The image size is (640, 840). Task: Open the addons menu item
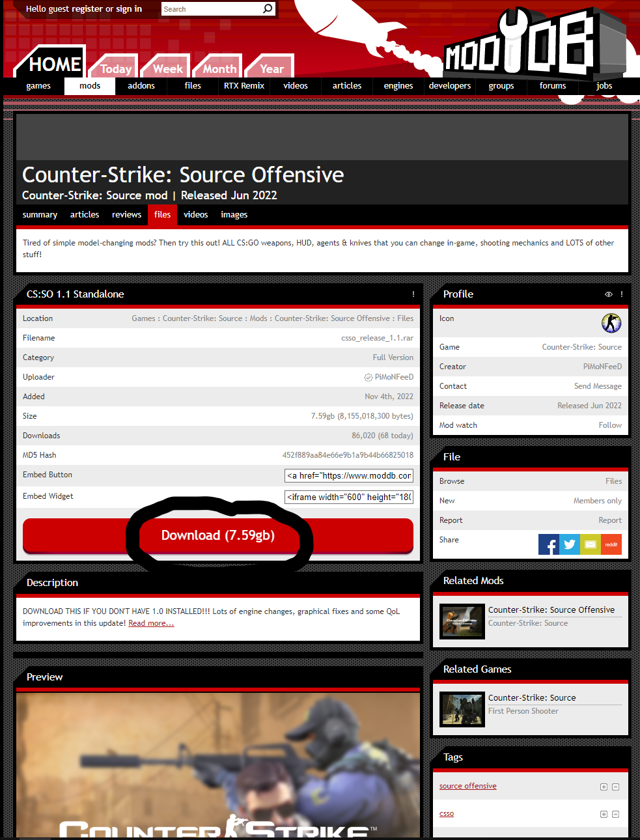141,86
